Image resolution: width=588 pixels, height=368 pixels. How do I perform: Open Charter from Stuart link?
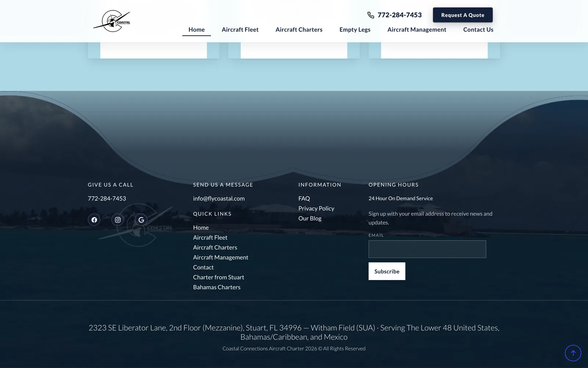point(219,277)
